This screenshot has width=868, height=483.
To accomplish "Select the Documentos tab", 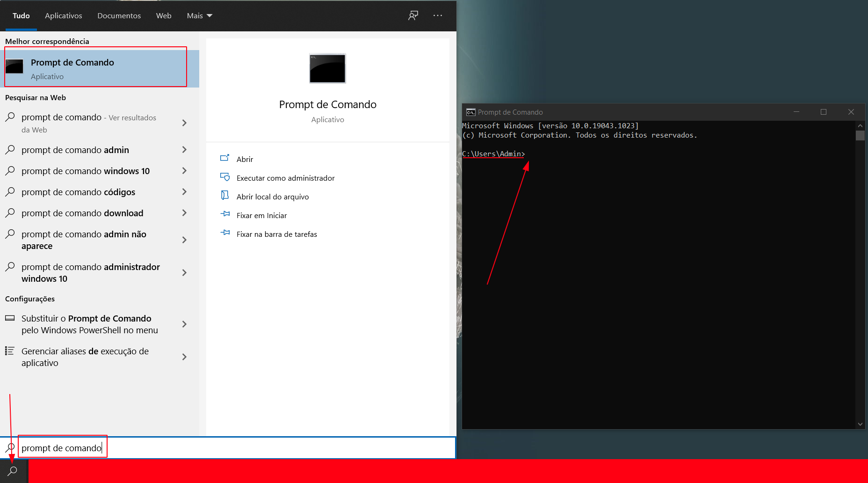I will [x=119, y=15].
